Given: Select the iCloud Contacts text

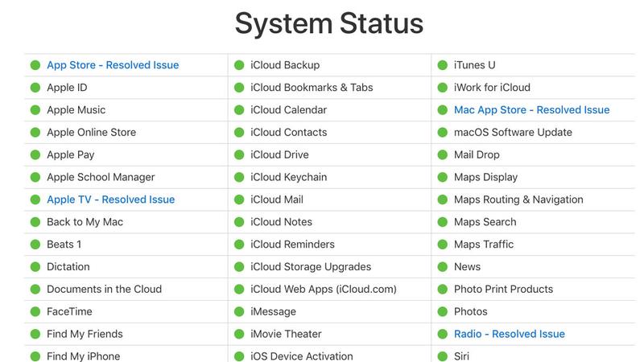Looking at the screenshot, I should coord(289,132).
